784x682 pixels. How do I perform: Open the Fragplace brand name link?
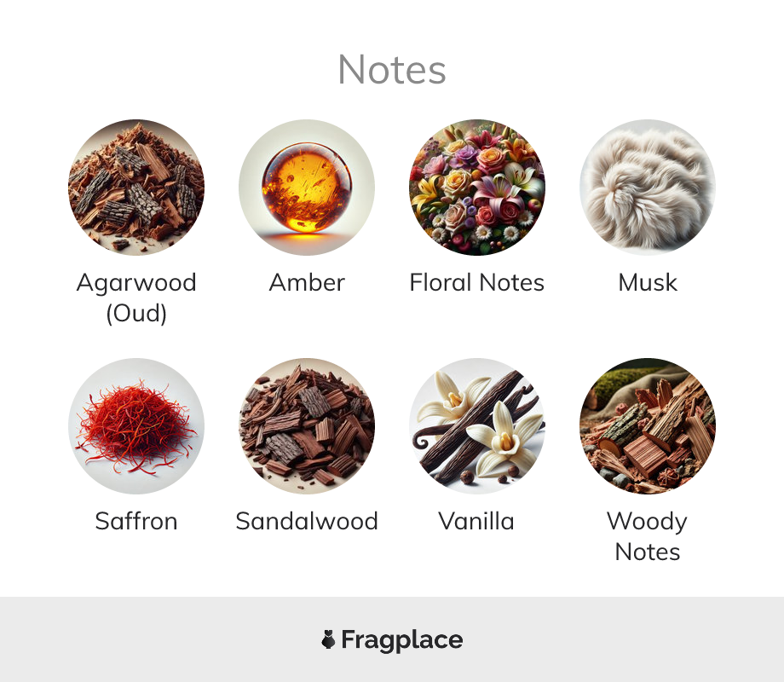tap(402, 640)
